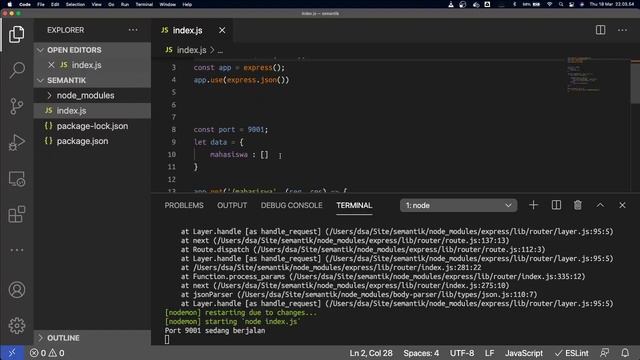Change indentation via Spaces: 4

(421, 353)
